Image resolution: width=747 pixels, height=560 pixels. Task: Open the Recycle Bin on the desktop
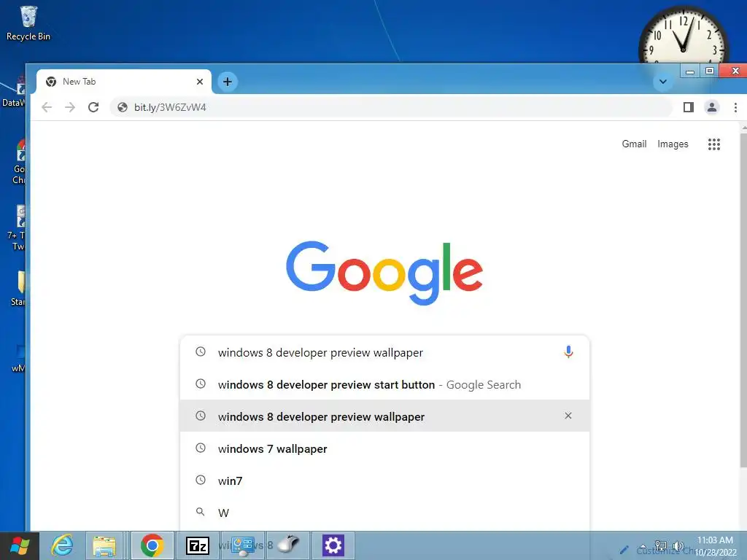[x=28, y=23]
